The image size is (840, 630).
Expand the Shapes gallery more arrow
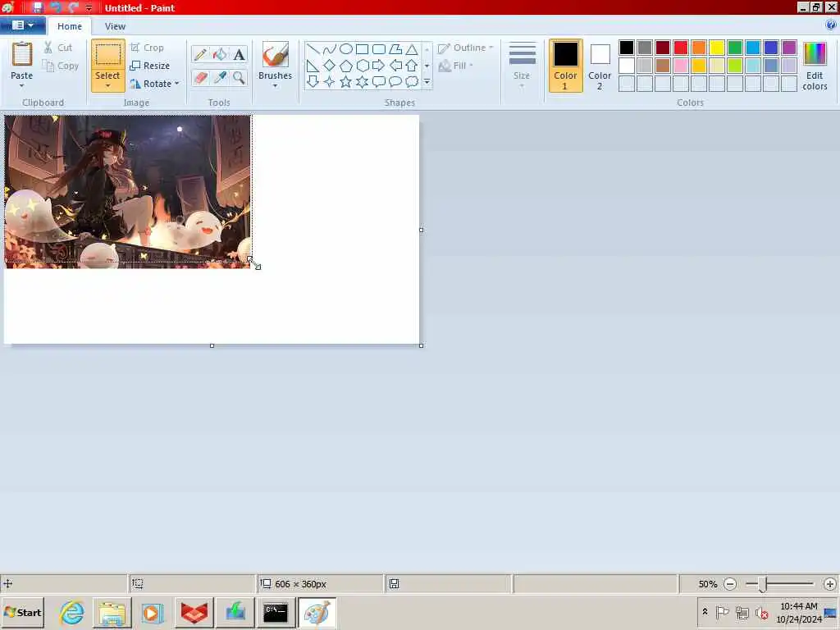[427, 82]
